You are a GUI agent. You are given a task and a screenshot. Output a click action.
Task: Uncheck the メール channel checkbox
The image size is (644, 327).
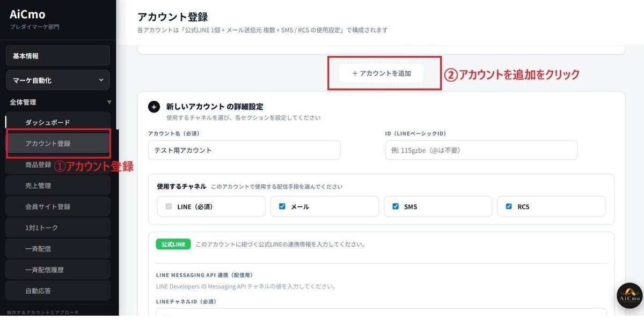[x=282, y=206]
